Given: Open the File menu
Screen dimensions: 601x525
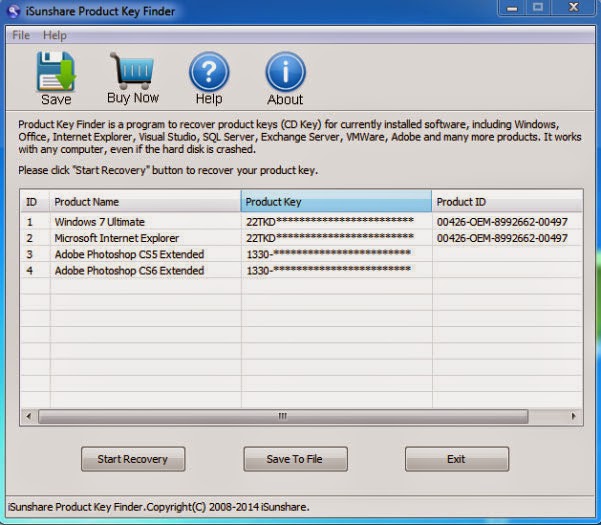Looking at the screenshot, I should pyautogui.click(x=21, y=35).
